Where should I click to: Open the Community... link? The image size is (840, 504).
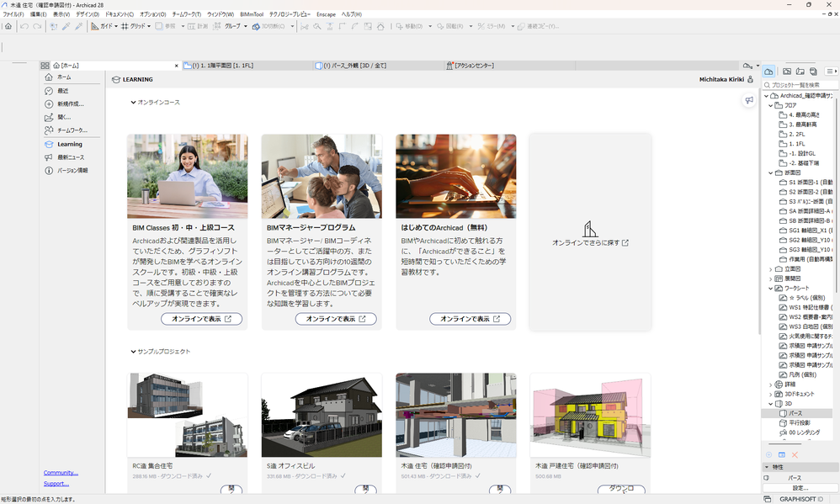click(x=61, y=473)
